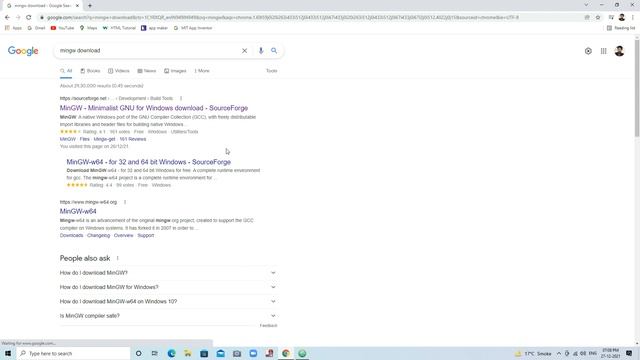This screenshot has width=640, height=360.
Task: Switch to Books results tab
Action: point(90,71)
